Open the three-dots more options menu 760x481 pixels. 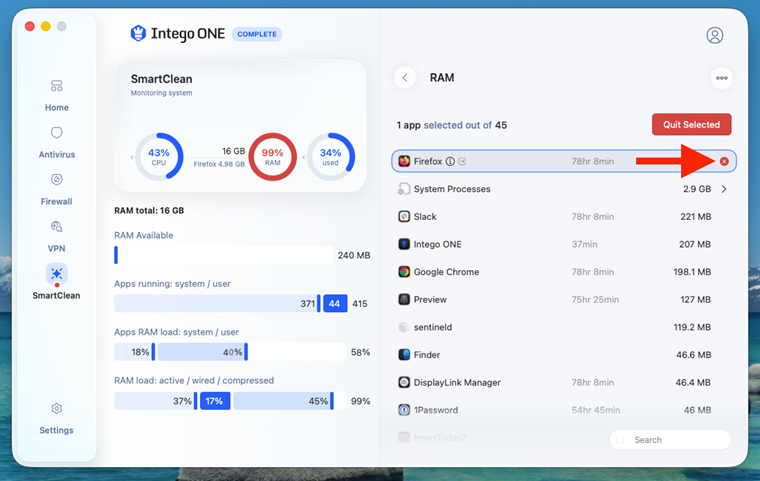(722, 78)
